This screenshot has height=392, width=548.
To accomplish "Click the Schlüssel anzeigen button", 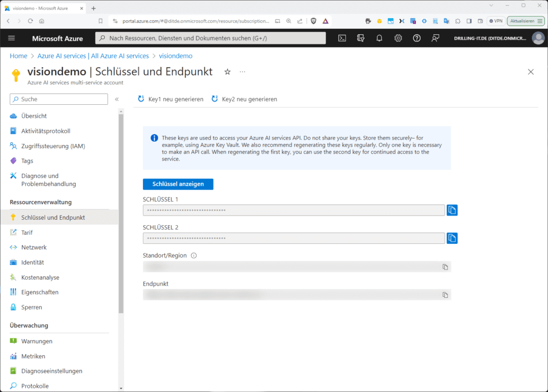I will (x=178, y=184).
